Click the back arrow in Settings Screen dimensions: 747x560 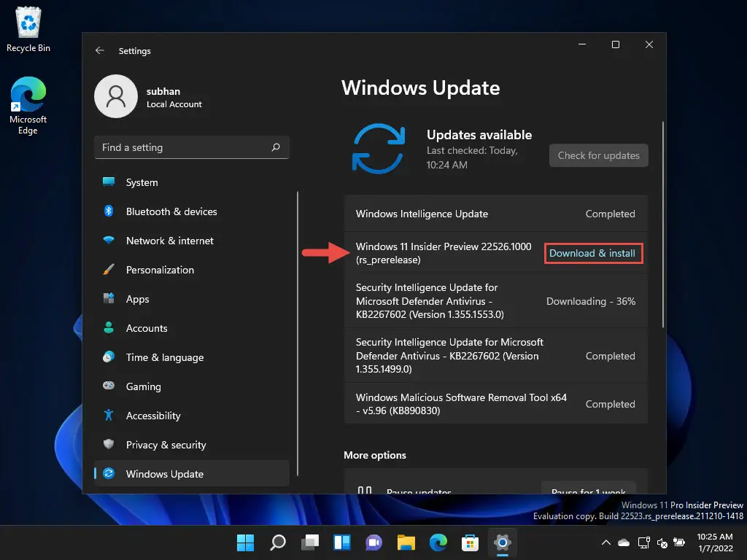click(99, 50)
